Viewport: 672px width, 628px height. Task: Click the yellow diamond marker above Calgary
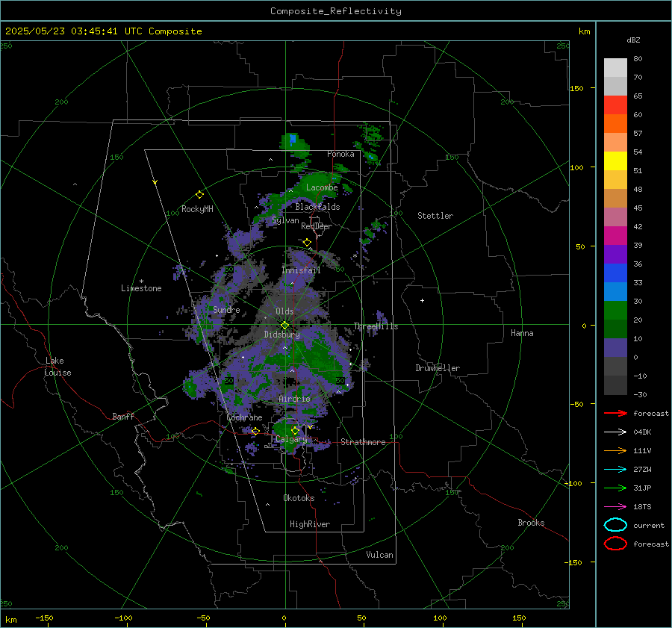click(x=295, y=430)
